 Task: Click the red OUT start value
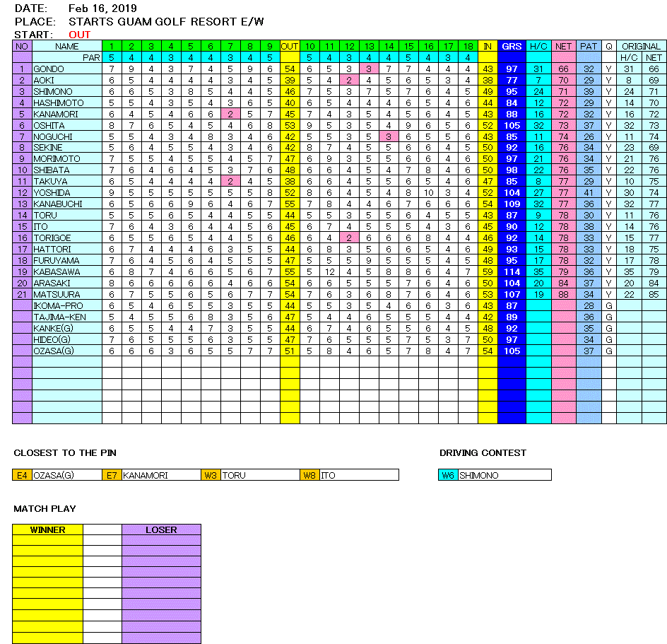click(x=79, y=35)
